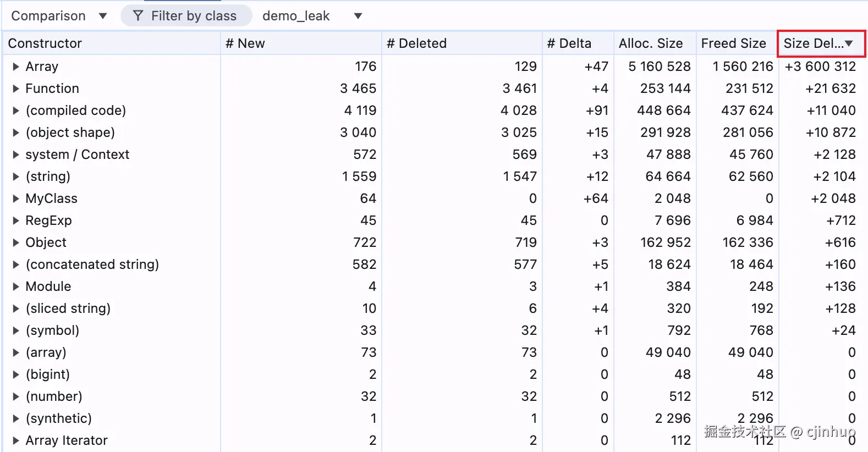This screenshot has height=452, width=868.
Task: Click Module freed size 248
Action: pyautogui.click(x=761, y=286)
